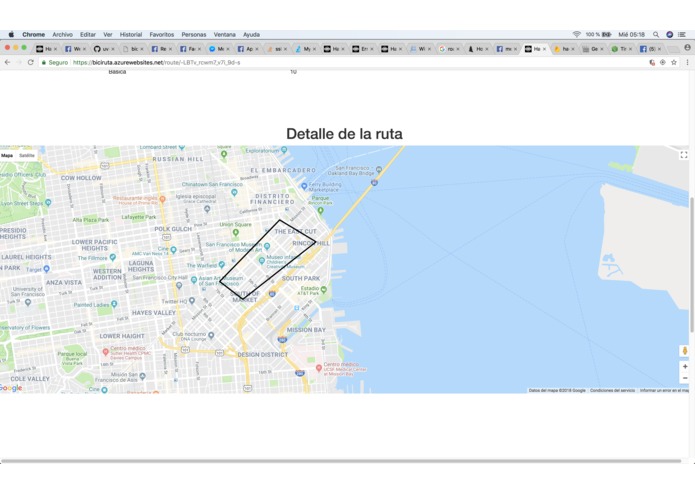Switch to the 'Em' tab
The image size is (695, 494).
click(361, 49)
